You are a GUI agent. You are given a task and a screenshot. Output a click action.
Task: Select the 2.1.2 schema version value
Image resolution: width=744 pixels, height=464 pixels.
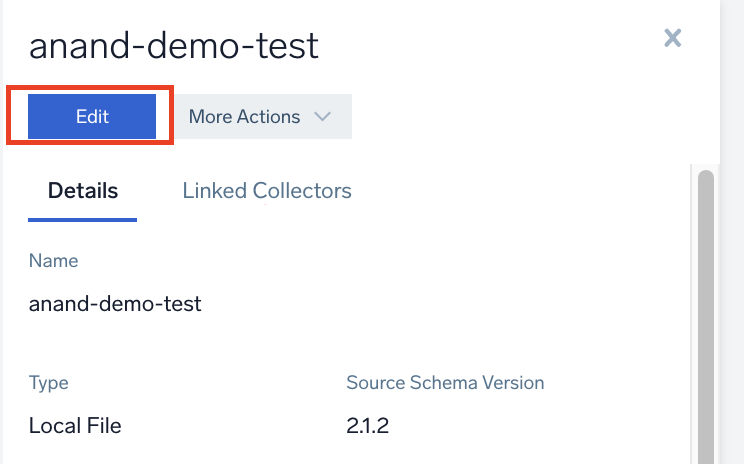pos(367,426)
